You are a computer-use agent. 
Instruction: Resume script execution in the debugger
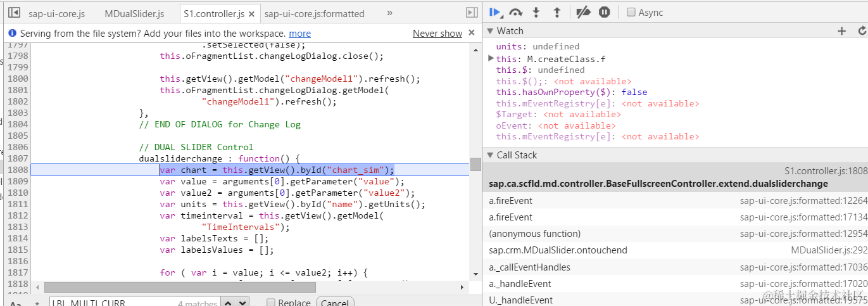[x=496, y=12]
